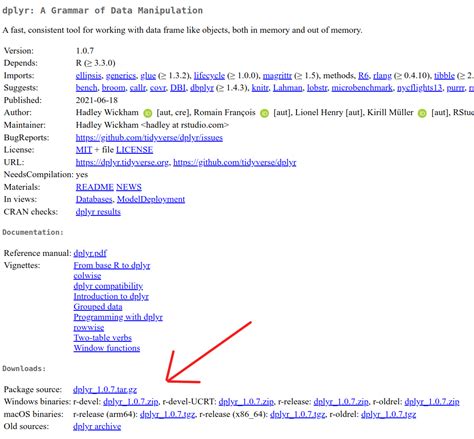The width and height of the screenshot is (474, 439).
Task: Open the rlang package link
Action: pos(382,76)
